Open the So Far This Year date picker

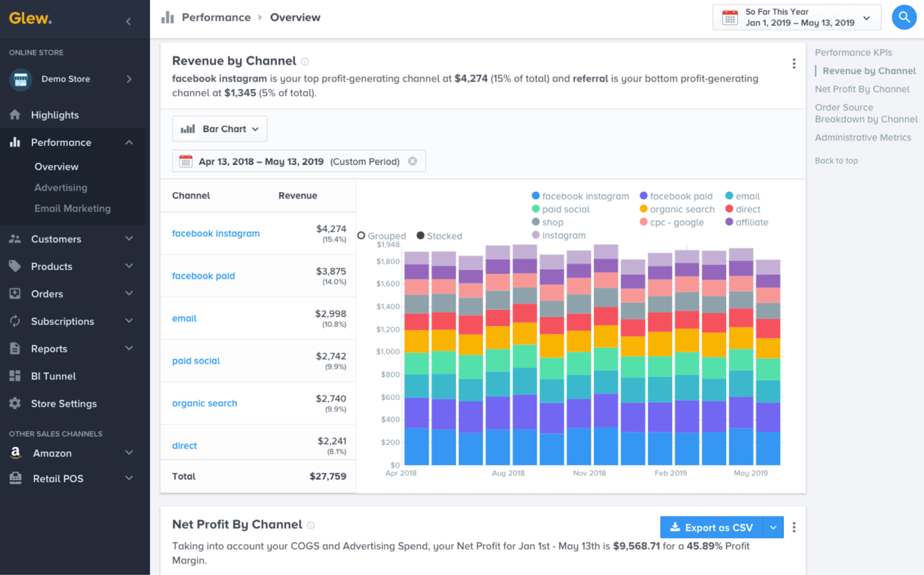pyautogui.click(x=796, y=17)
